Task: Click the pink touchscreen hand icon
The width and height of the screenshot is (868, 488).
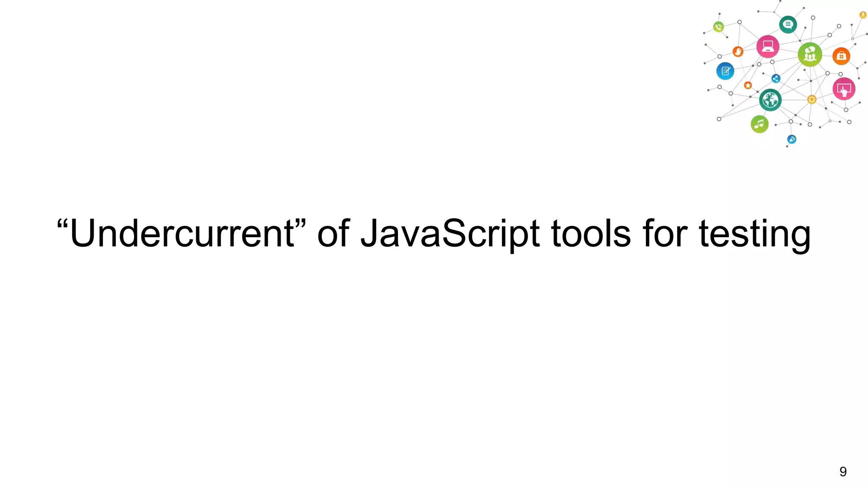Action: tap(844, 89)
